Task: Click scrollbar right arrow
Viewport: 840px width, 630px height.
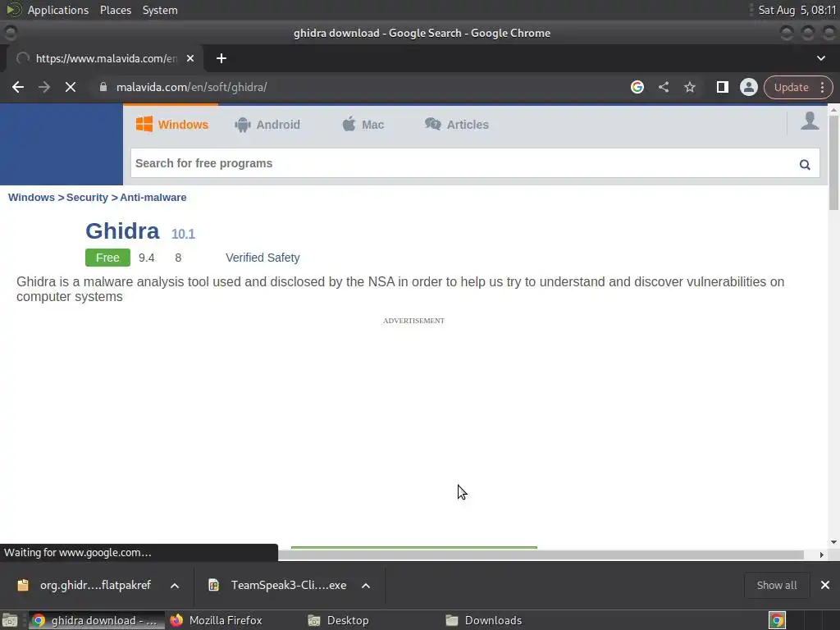Action: point(821,555)
